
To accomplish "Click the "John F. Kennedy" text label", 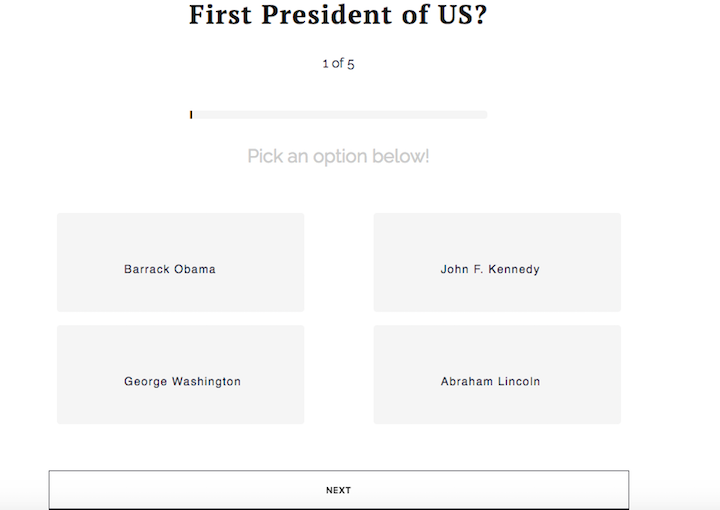I will 490,269.
